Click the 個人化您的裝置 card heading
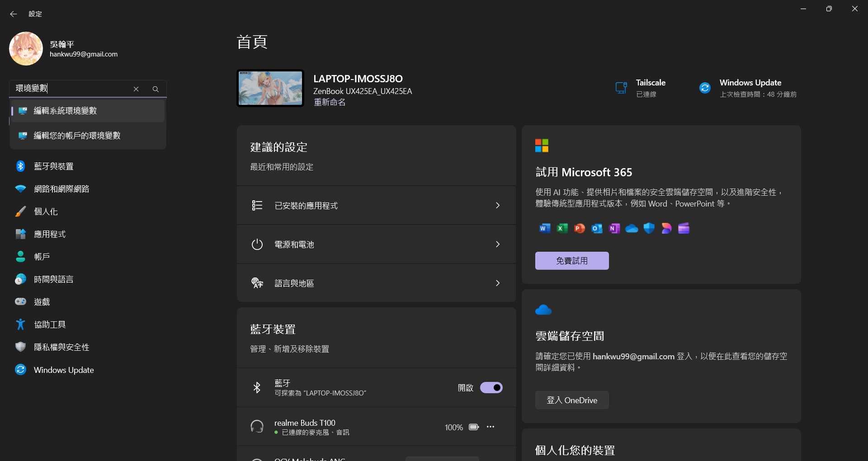 click(x=575, y=451)
